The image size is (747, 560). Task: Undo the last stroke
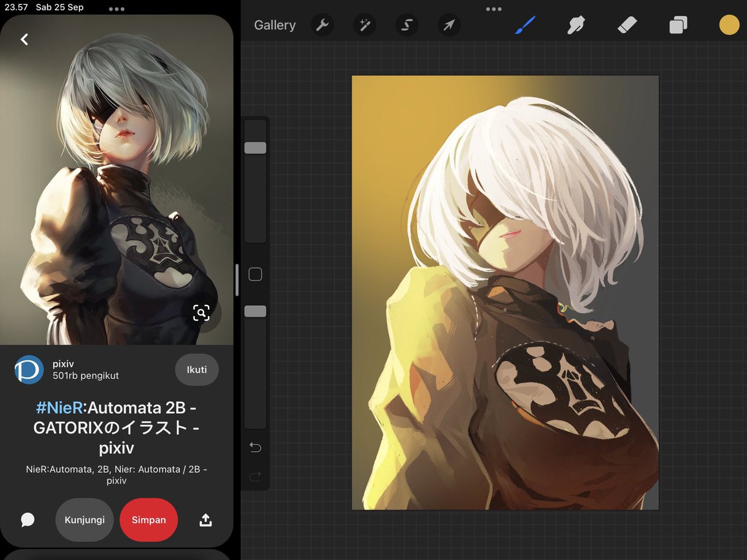255,447
